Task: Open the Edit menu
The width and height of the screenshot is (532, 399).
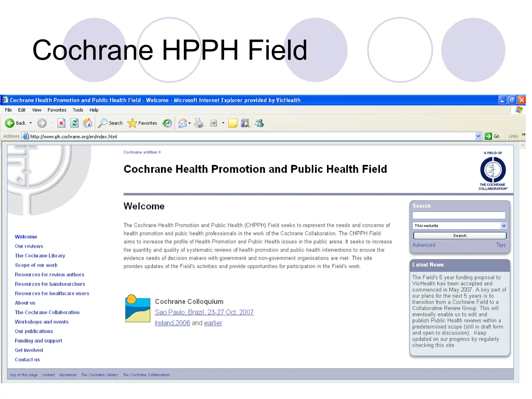Action: pyautogui.click(x=22, y=110)
